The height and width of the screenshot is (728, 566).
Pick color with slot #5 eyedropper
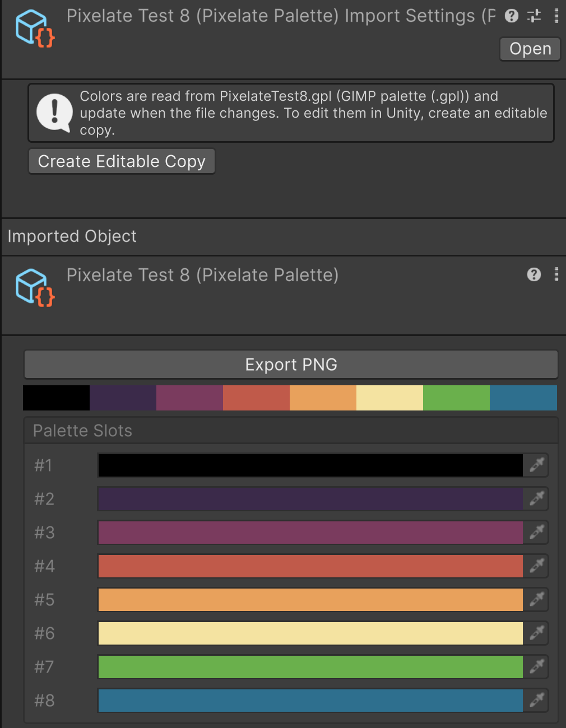pos(536,600)
